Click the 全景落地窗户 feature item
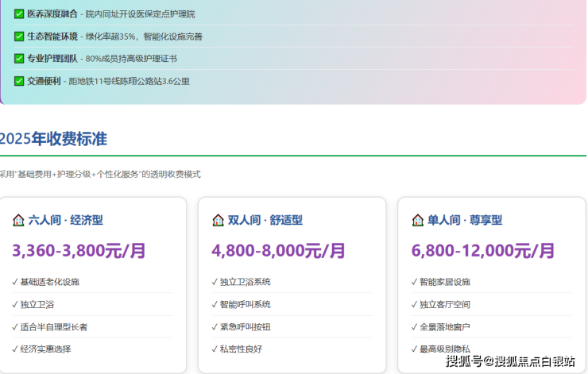588x374 pixels. tap(444, 326)
